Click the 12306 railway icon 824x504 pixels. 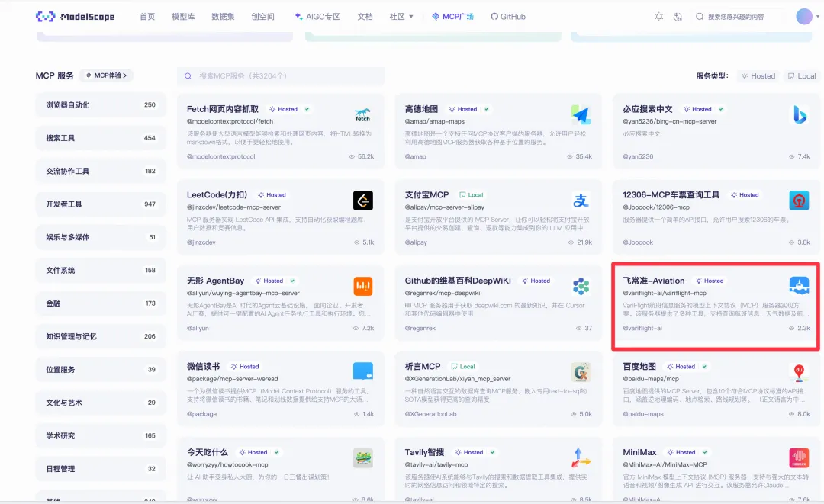click(800, 201)
